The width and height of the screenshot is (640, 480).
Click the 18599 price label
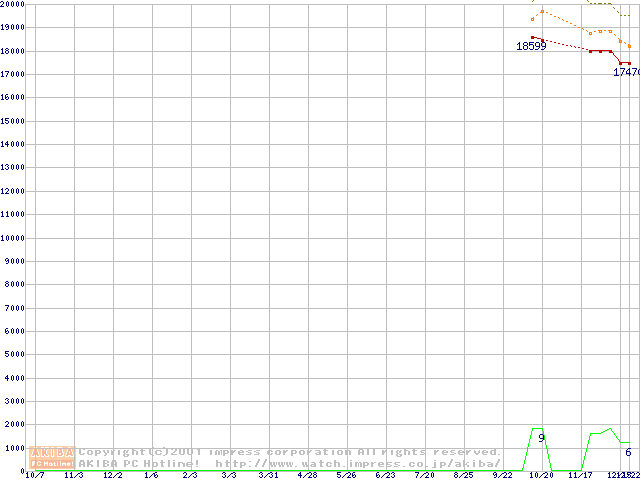(531, 47)
